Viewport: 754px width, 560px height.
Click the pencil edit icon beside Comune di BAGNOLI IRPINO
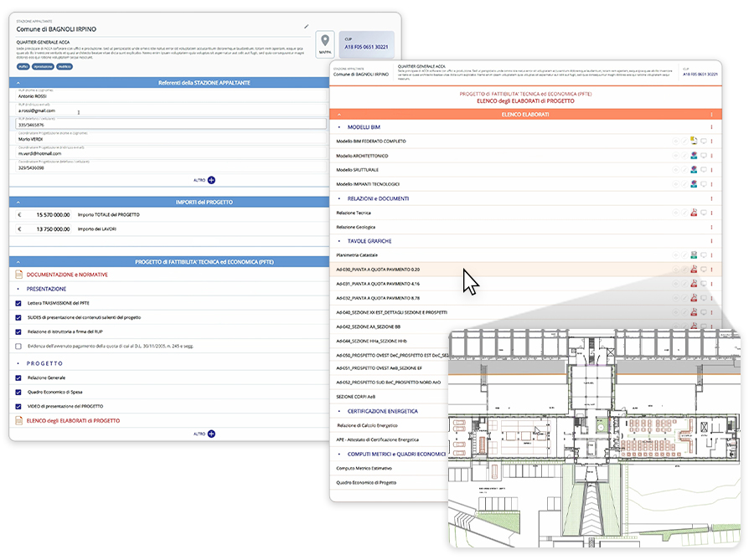[x=307, y=27]
